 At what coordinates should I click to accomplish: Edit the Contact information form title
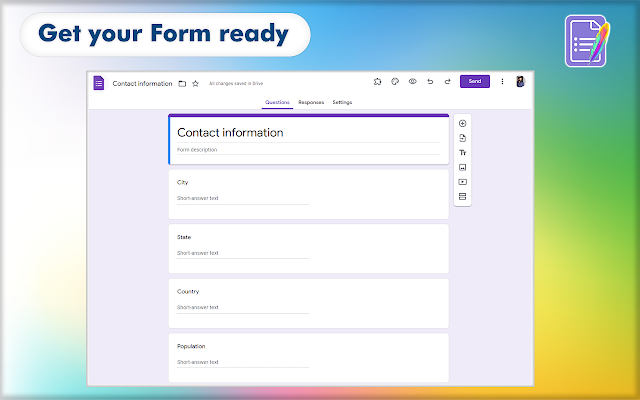(230, 133)
